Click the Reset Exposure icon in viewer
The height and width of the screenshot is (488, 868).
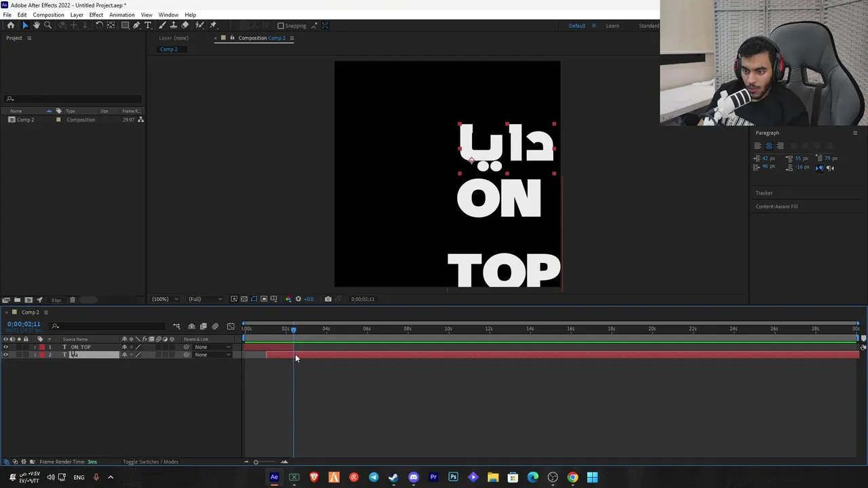point(298,299)
